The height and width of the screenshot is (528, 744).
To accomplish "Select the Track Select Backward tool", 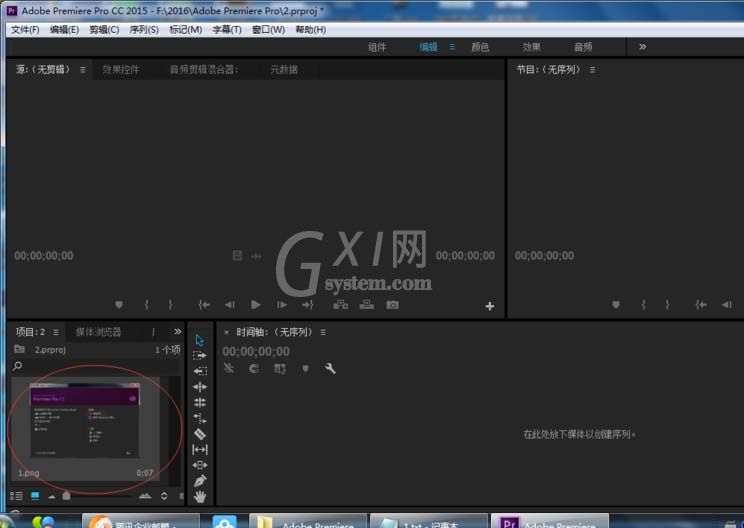I will (x=200, y=371).
